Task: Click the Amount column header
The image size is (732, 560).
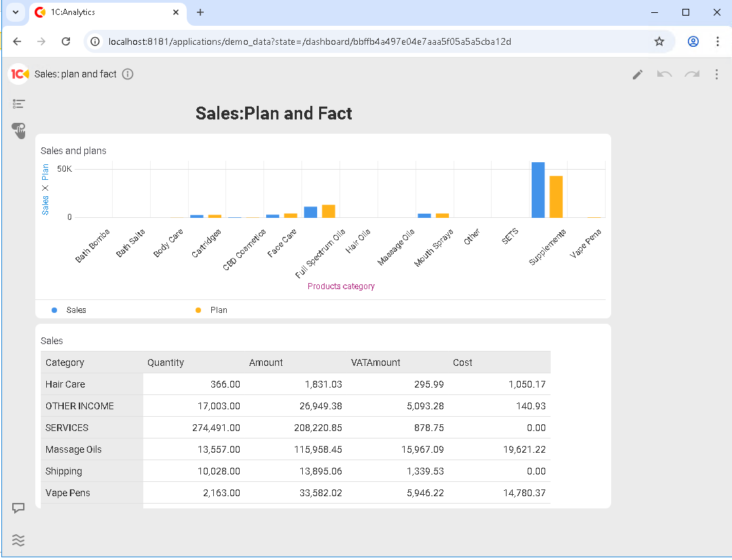Action: [266, 362]
